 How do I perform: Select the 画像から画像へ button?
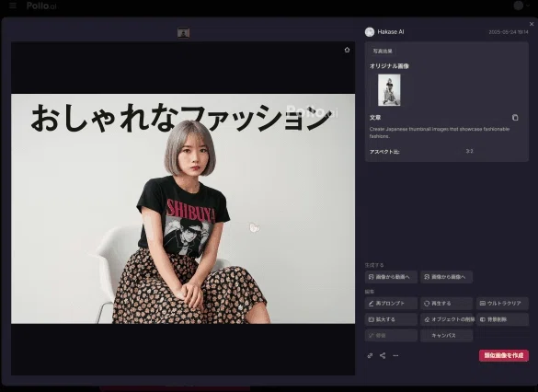tap(446, 277)
